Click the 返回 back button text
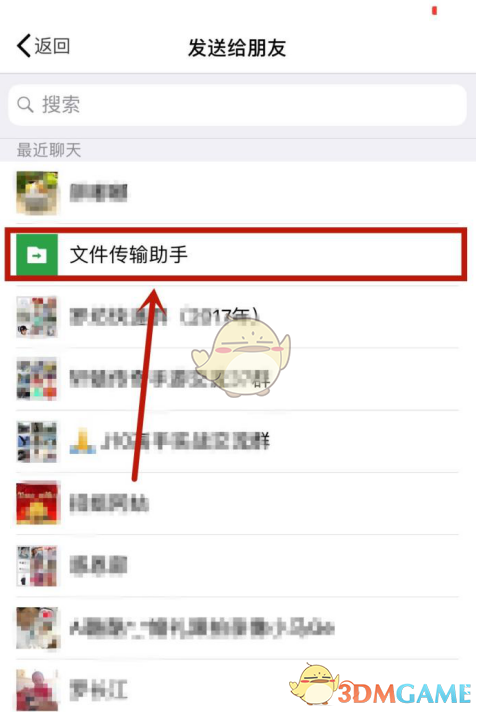 click(52, 46)
